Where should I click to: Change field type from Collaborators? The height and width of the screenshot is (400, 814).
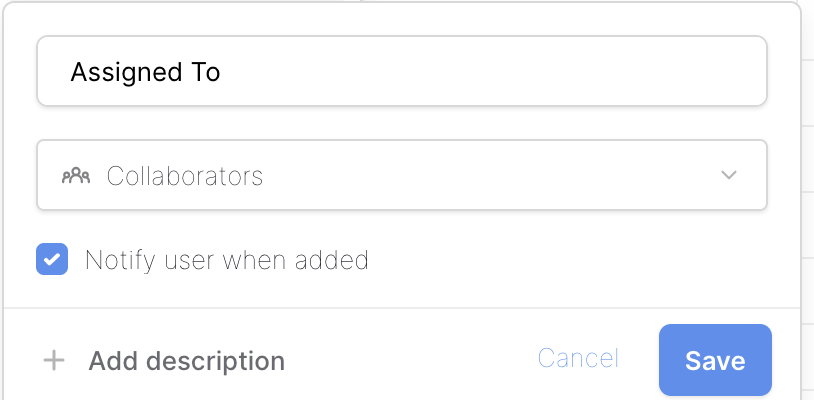point(402,175)
